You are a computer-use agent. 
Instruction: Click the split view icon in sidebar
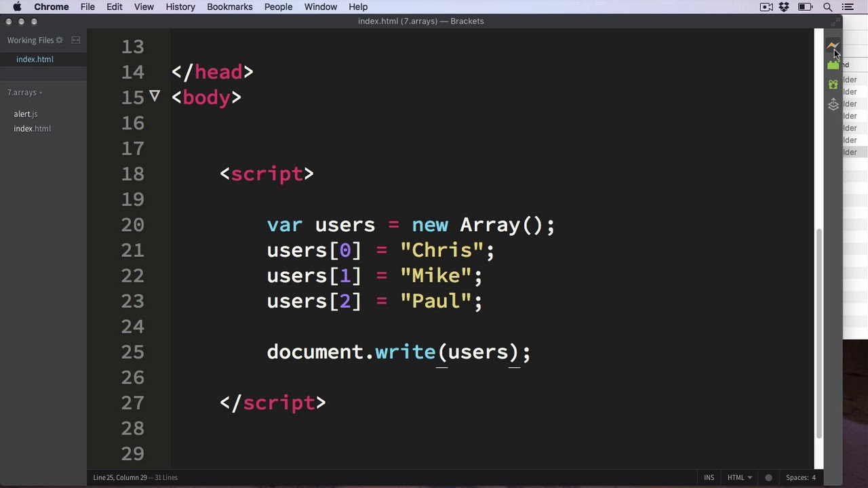(x=76, y=40)
